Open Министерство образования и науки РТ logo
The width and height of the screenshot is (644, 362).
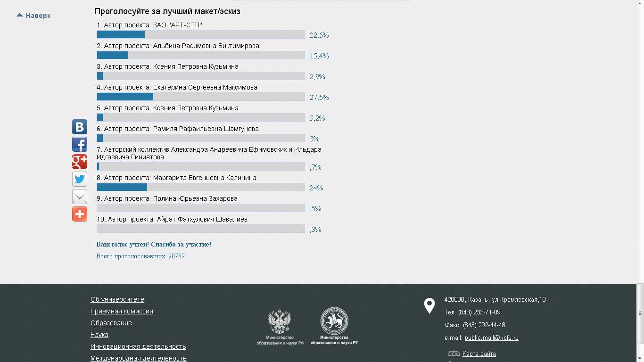334,326
